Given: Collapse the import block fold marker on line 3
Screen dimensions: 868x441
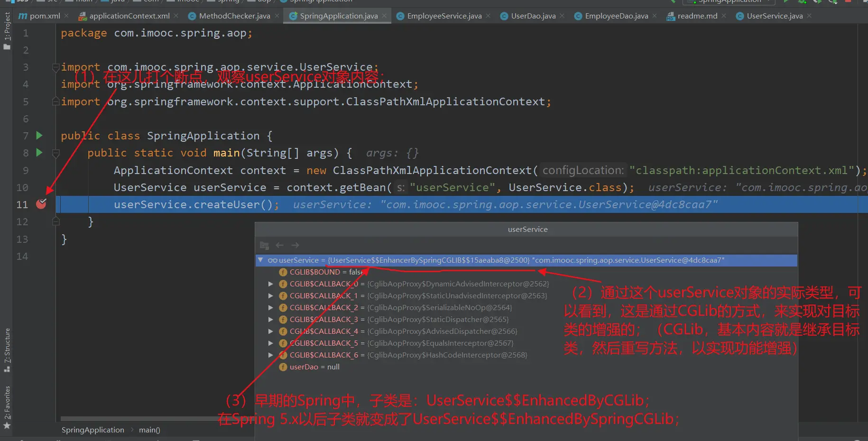Looking at the screenshot, I should click(56, 67).
